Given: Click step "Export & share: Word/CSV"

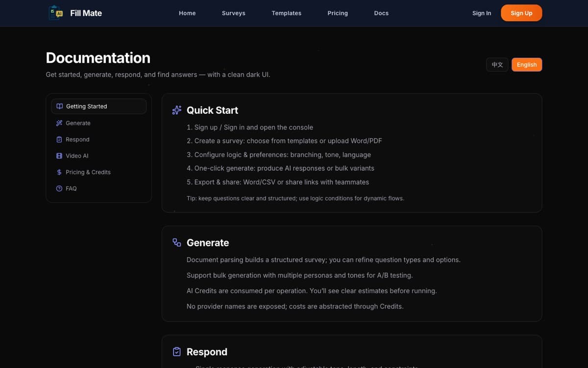Looking at the screenshot, I should coord(278,182).
